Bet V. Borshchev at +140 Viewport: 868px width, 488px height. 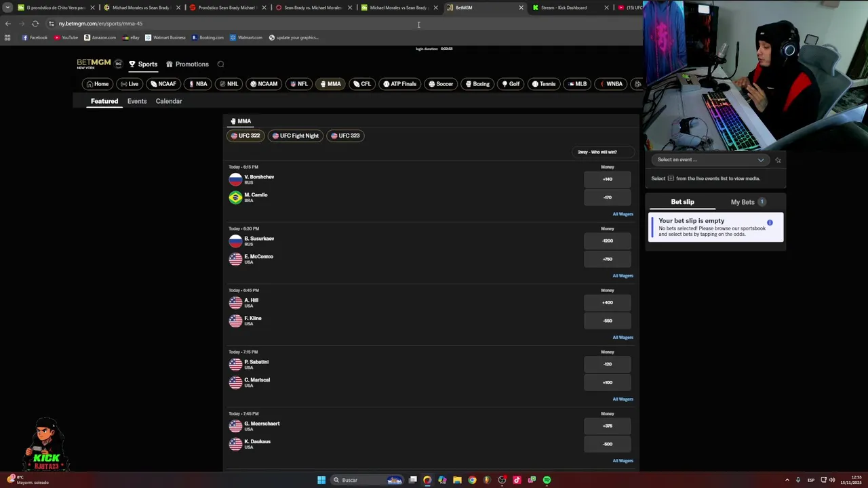point(608,180)
